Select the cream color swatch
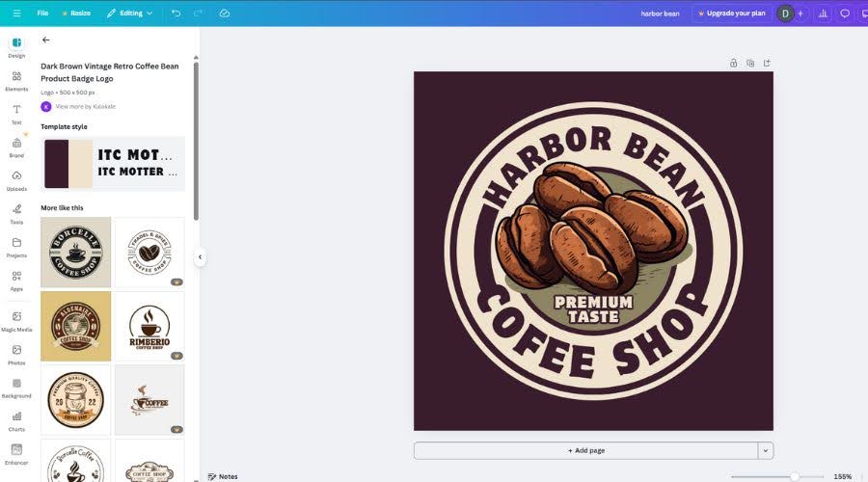 coord(80,163)
